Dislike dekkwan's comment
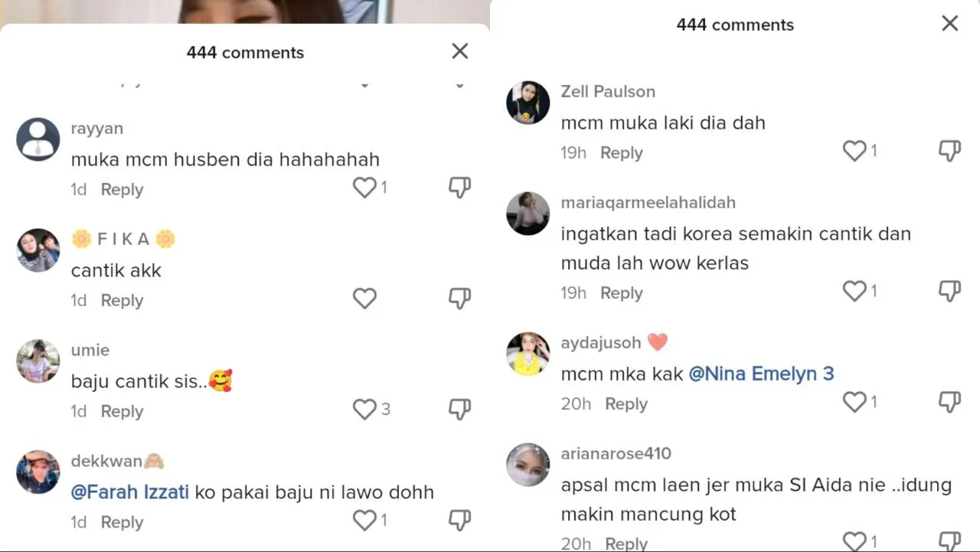Viewport: 980px width, 552px height. click(x=459, y=521)
